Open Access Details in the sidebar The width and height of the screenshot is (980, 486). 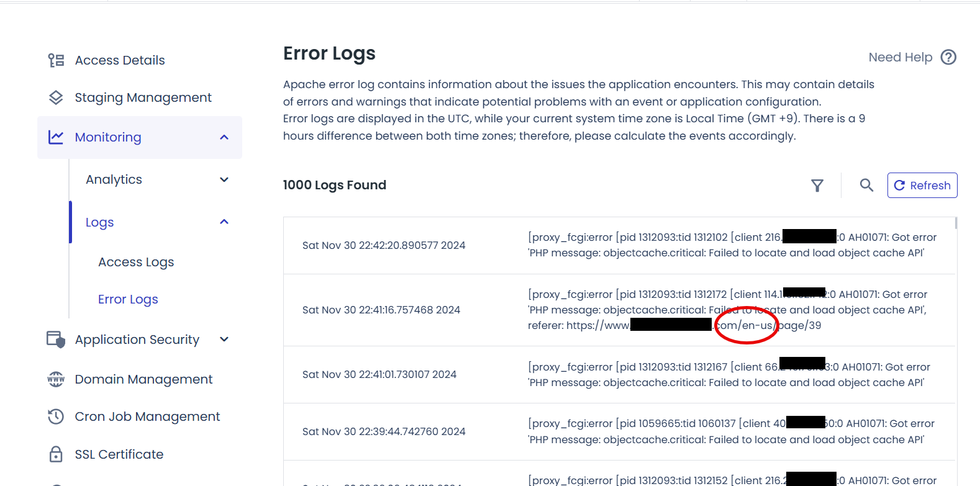(x=120, y=60)
